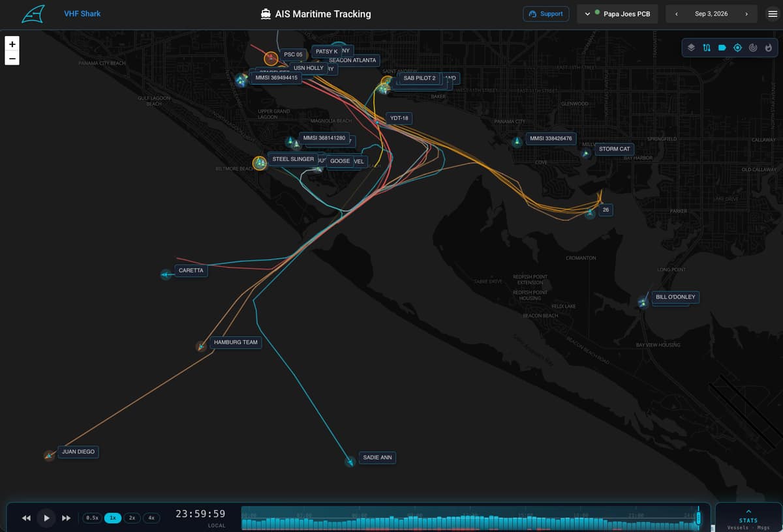783x532 pixels.
Task: Click the CARETTA name label
Action: pos(191,270)
